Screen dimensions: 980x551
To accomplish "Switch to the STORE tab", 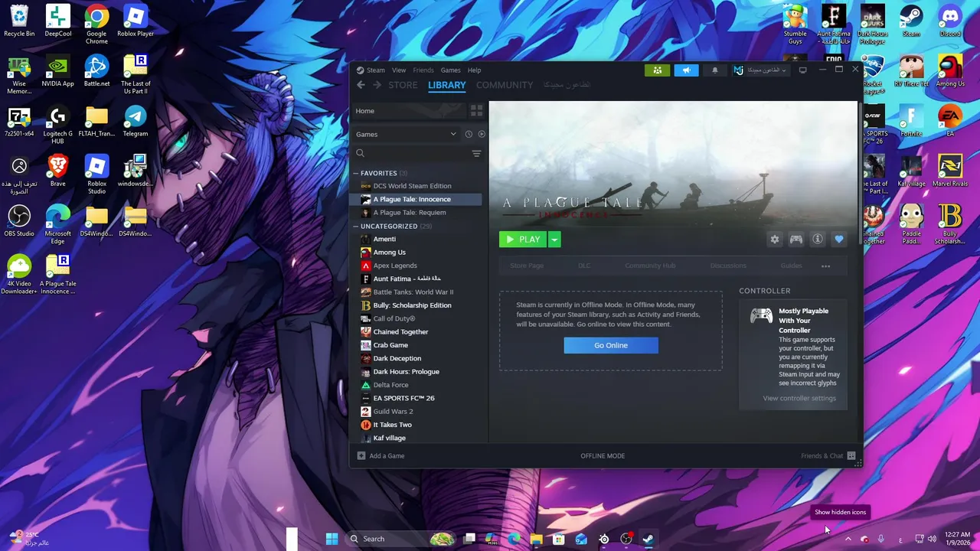I will tap(403, 85).
